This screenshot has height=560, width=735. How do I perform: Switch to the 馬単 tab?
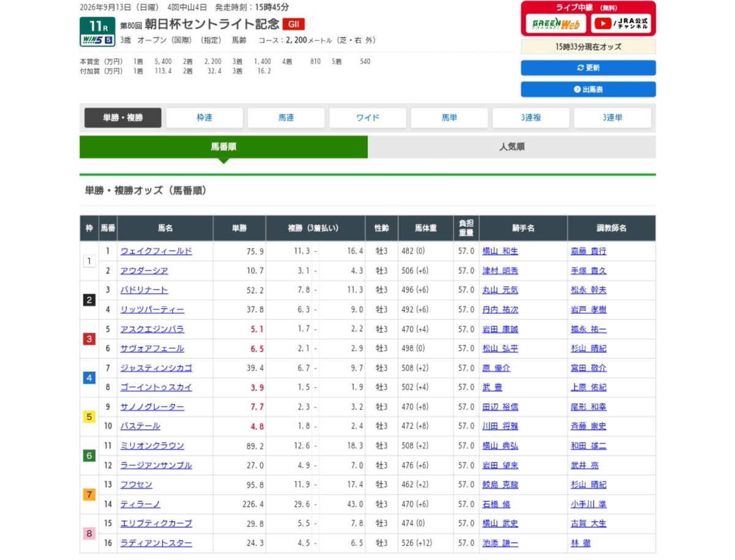pos(450,118)
